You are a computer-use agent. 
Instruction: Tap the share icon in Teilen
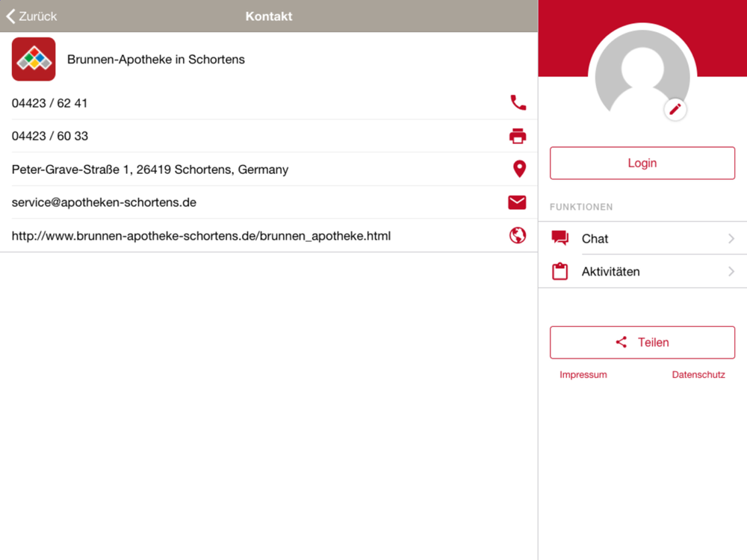622,342
